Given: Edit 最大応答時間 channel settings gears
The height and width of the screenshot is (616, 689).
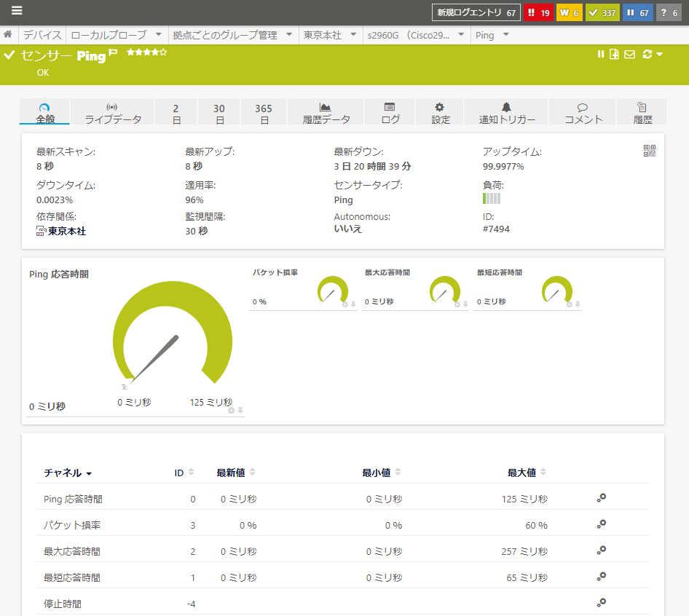Looking at the screenshot, I should pyautogui.click(x=602, y=550).
